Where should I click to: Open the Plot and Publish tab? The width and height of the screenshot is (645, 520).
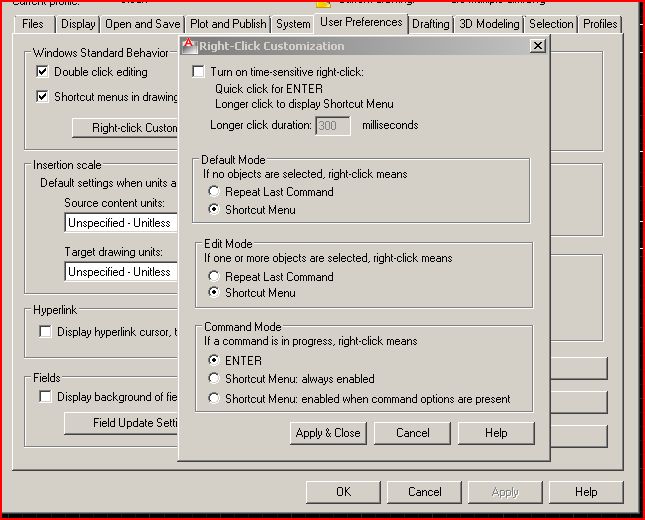[228, 24]
